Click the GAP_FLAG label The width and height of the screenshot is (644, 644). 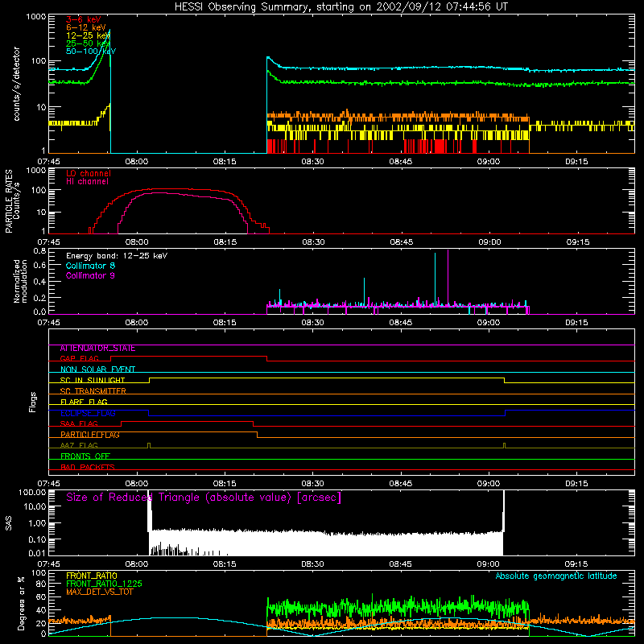(79, 359)
